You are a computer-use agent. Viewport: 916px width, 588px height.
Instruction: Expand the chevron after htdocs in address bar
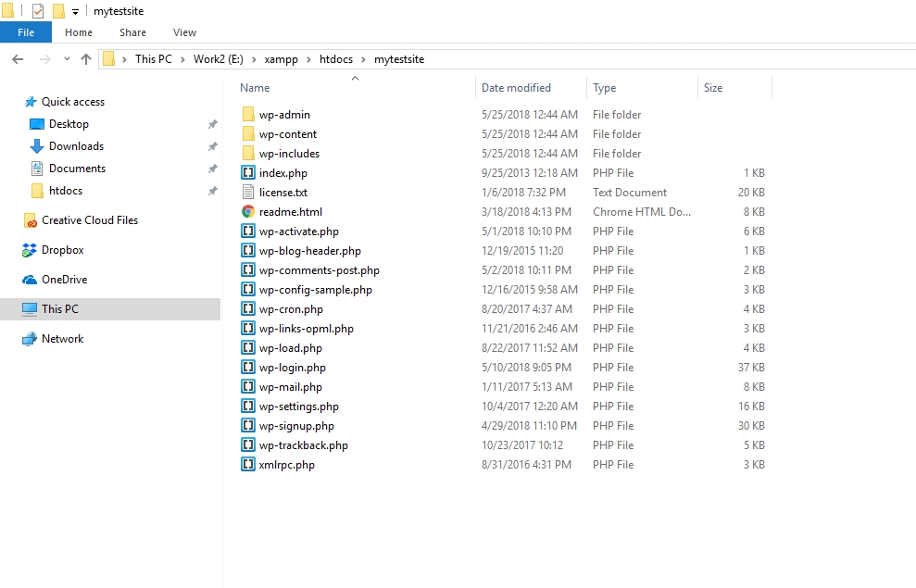363,59
